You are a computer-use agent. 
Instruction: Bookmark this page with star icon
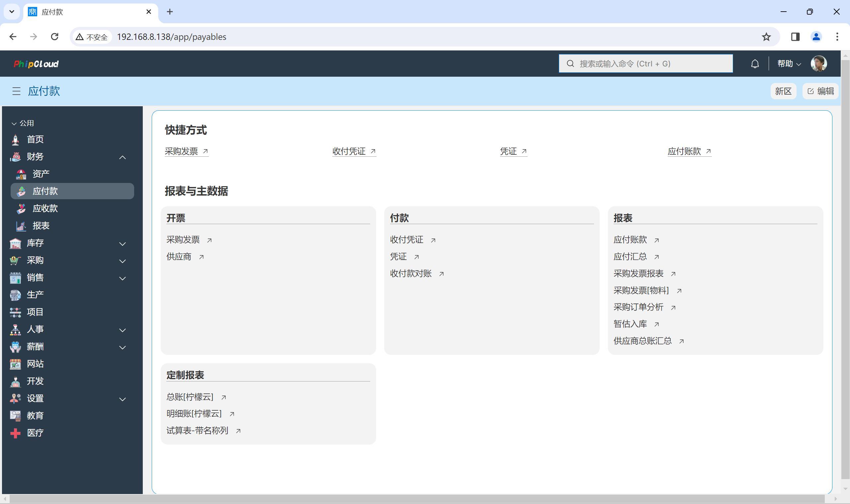(x=766, y=37)
